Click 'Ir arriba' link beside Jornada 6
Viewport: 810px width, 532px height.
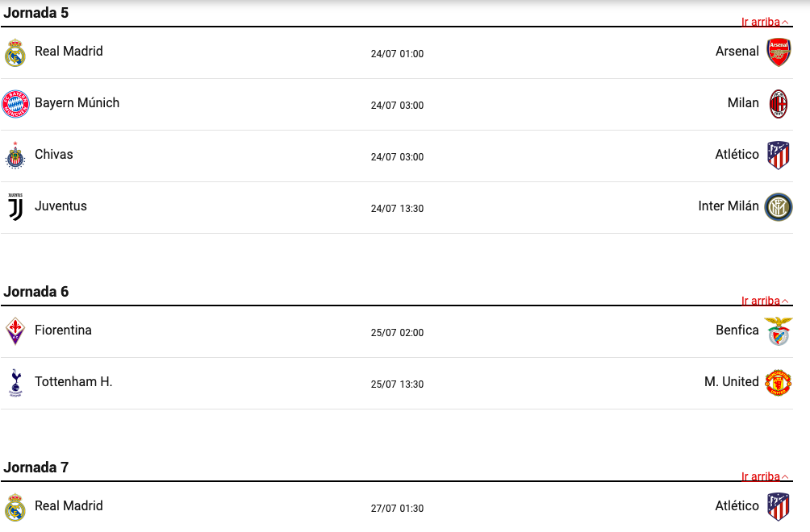765,301
